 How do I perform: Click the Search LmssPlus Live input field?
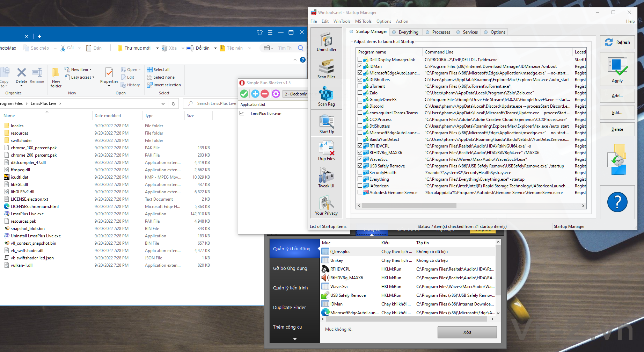coord(216,103)
